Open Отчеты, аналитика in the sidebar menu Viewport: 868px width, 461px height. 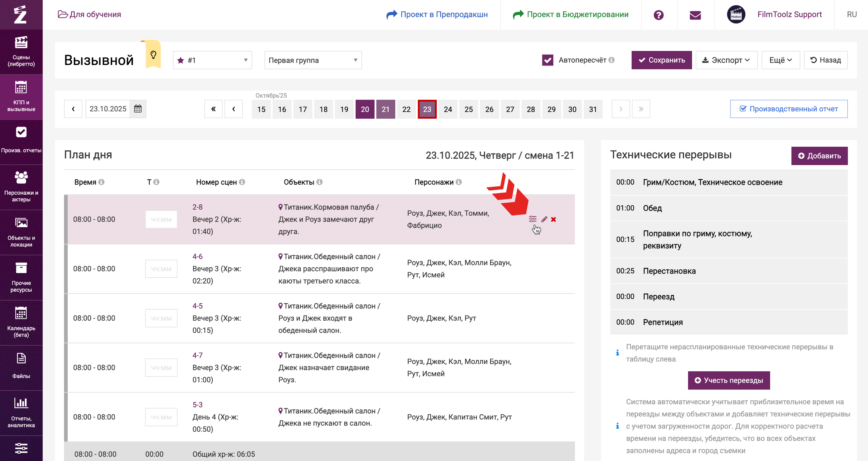pyautogui.click(x=21, y=413)
